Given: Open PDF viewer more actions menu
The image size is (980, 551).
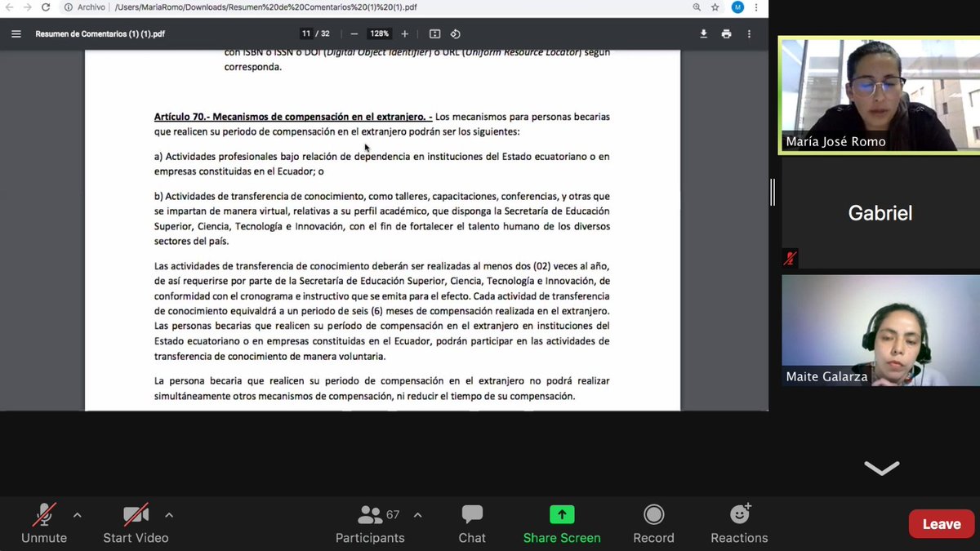Looking at the screenshot, I should click(749, 33).
